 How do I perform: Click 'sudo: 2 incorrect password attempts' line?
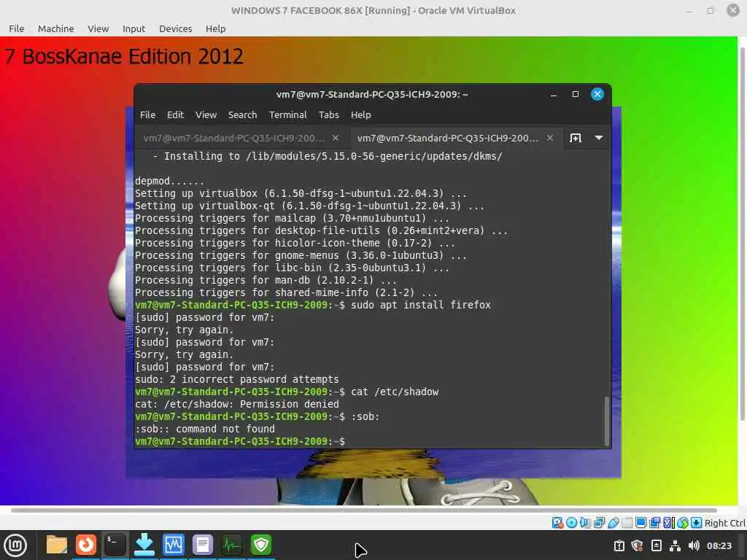pos(237,379)
